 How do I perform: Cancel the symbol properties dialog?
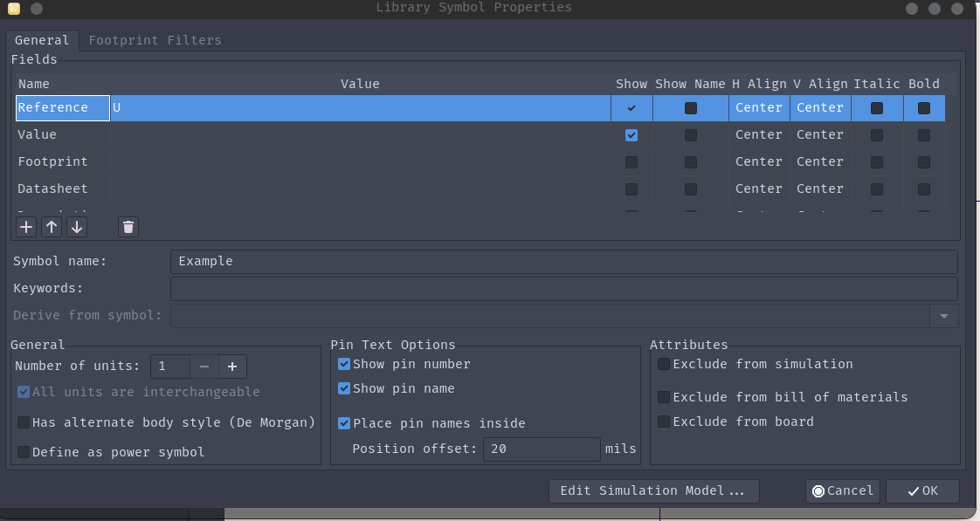tap(842, 490)
